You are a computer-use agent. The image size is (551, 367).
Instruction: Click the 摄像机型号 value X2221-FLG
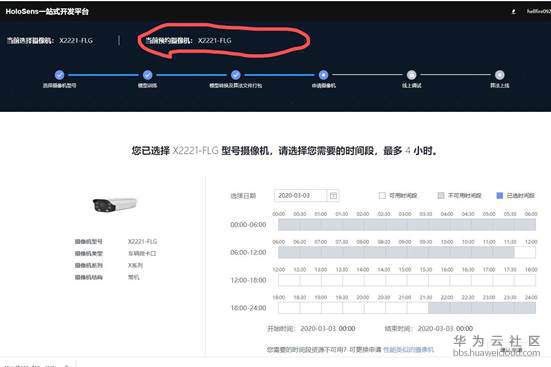[142, 242]
